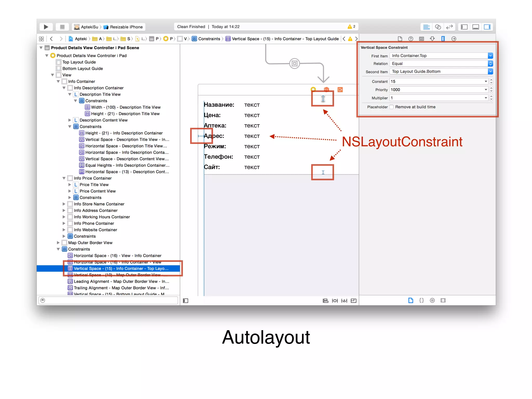The width and height of the screenshot is (532, 399).
Task: Open the Attributes inspector tab
Action: coord(432,39)
